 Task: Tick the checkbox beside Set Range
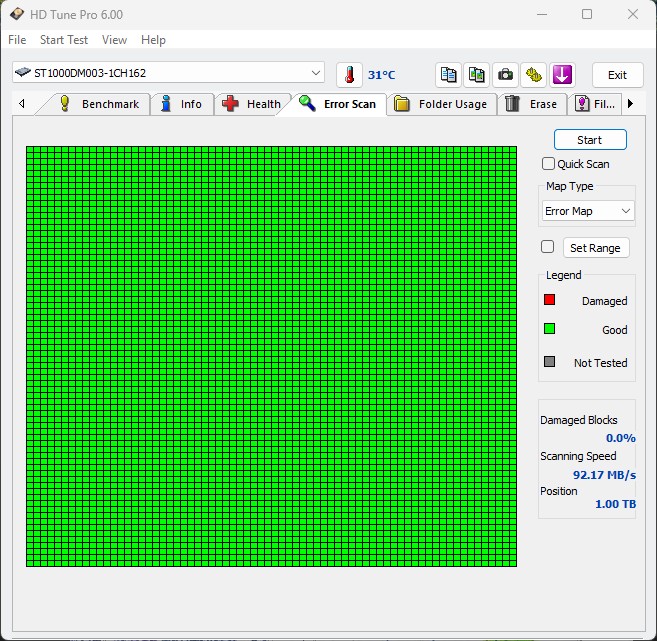click(547, 247)
